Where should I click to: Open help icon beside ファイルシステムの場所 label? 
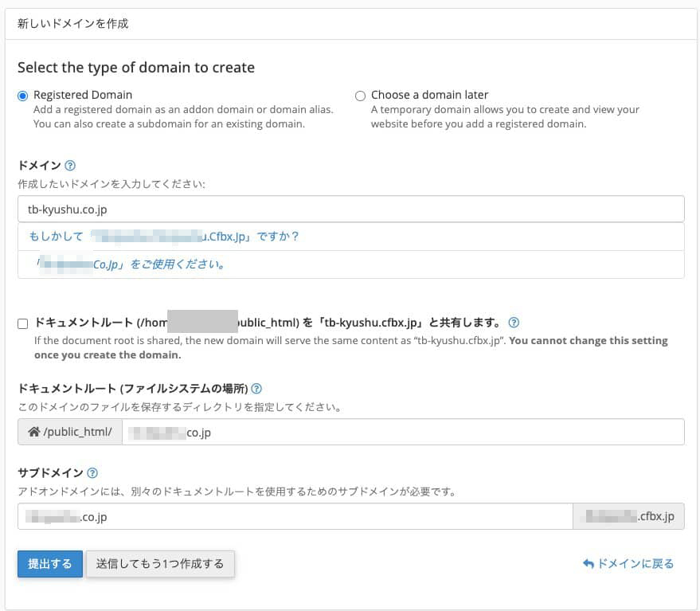(256, 389)
